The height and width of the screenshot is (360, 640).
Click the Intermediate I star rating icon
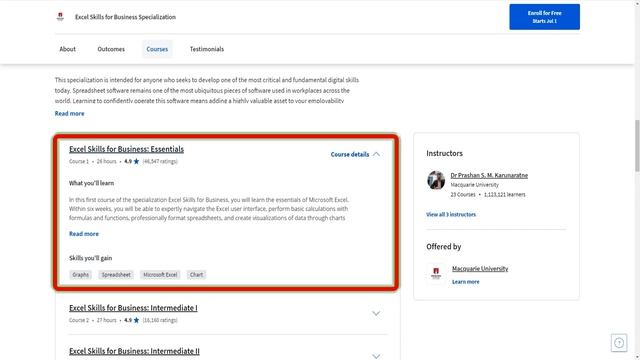click(x=136, y=320)
